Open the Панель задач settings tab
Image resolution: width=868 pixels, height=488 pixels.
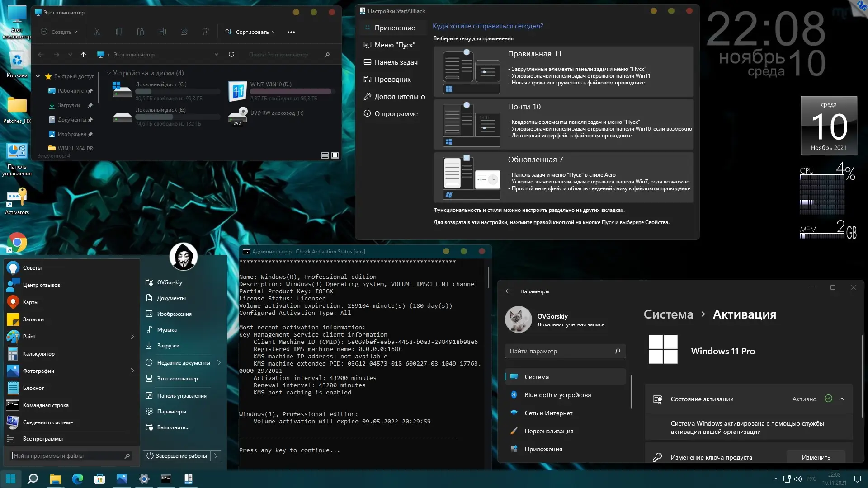396,62
